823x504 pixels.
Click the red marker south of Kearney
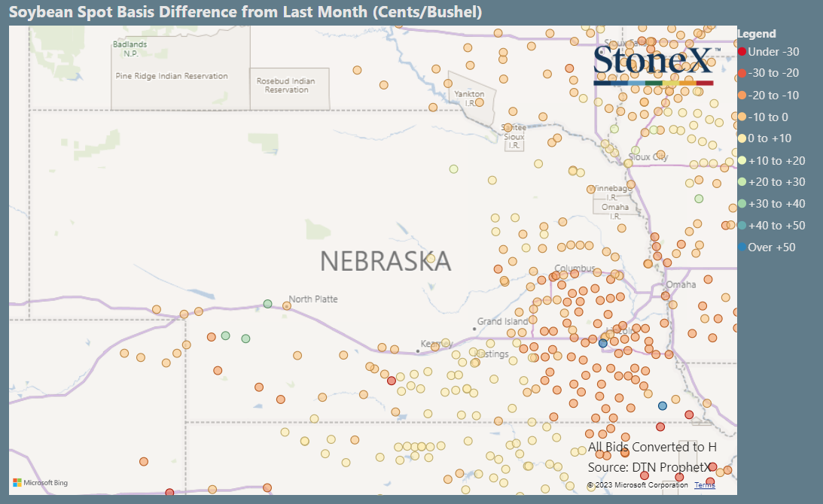(x=391, y=381)
